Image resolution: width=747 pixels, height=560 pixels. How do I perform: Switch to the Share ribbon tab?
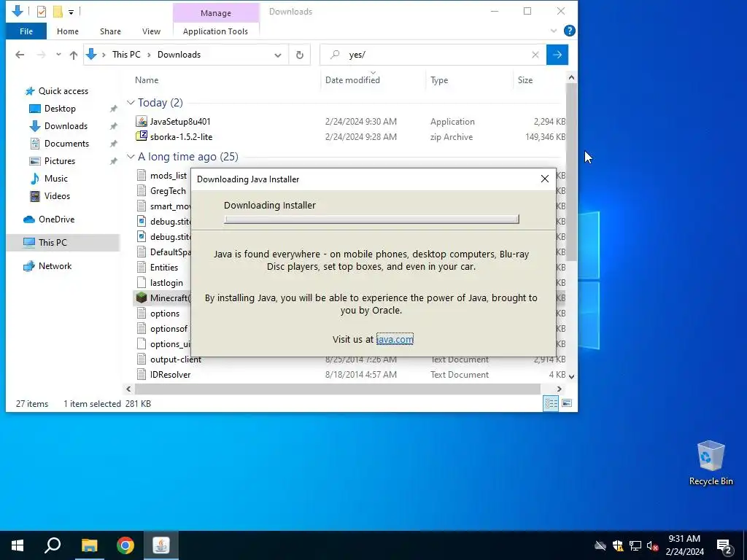[x=110, y=31]
